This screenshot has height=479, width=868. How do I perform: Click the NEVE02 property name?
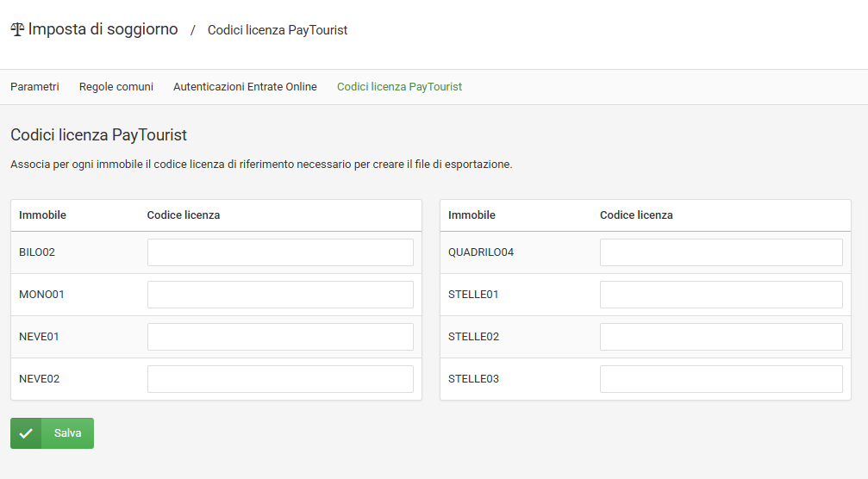pyautogui.click(x=40, y=379)
